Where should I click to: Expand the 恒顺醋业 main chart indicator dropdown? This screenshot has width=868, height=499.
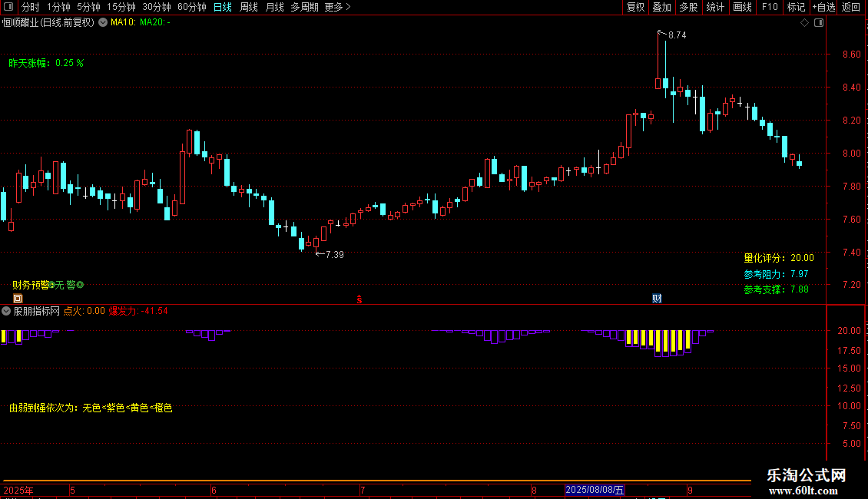point(103,23)
